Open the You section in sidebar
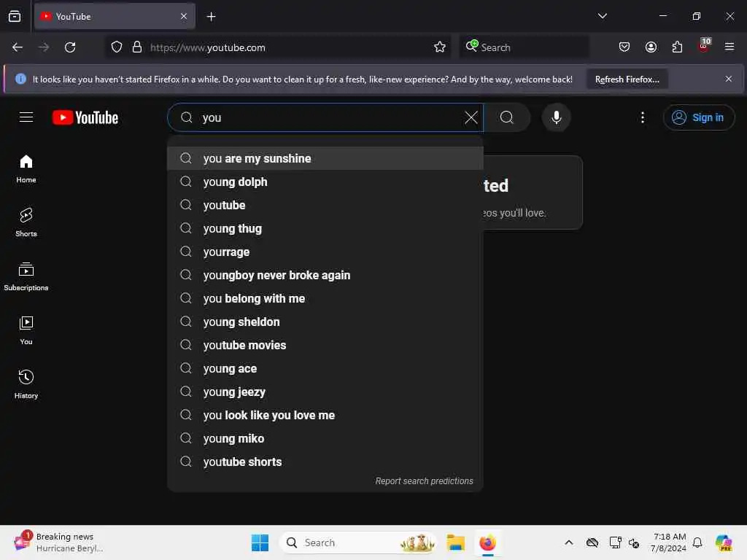The width and height of the screenshot is (747, 560). click(26, 330)
